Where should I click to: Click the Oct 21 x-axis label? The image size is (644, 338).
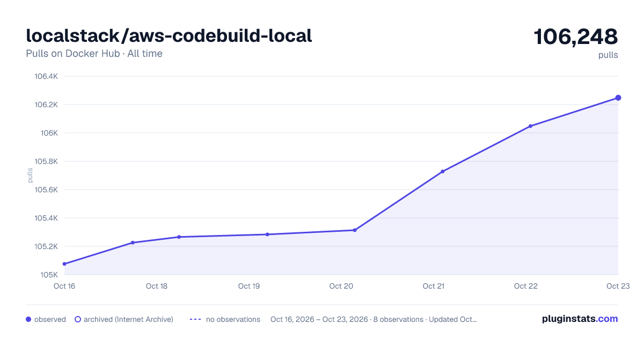coord(434,286)
